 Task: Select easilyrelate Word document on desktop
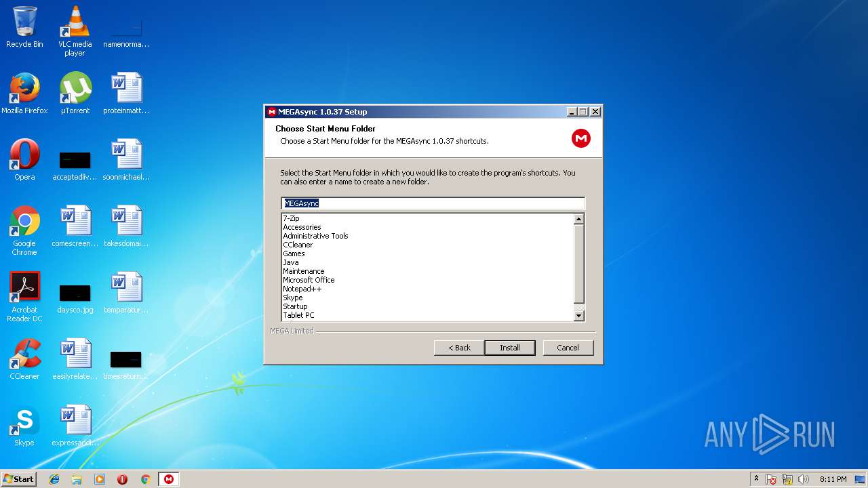point(75,359)
